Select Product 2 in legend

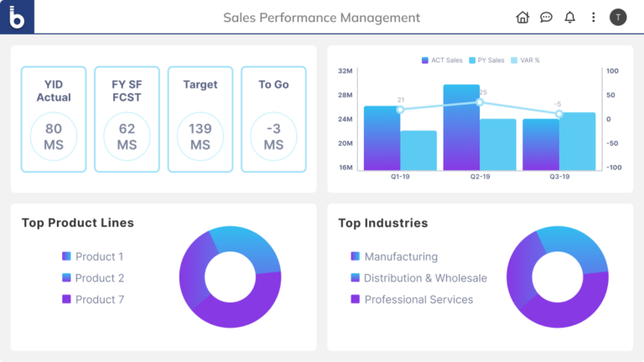coord(99,278)
